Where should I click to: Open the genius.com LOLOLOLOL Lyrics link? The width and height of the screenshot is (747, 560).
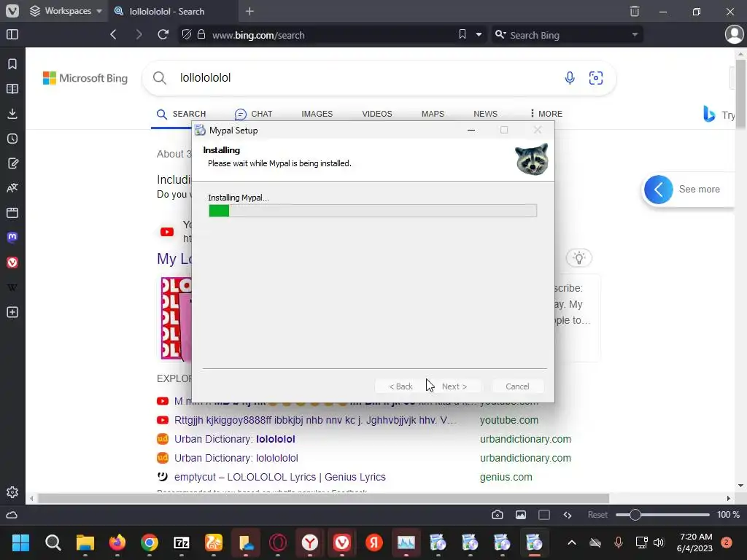point(279,477)
